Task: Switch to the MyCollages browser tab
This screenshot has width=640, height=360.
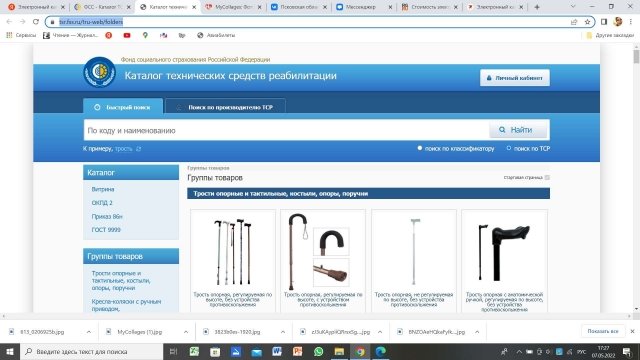Action: [233, 7]
